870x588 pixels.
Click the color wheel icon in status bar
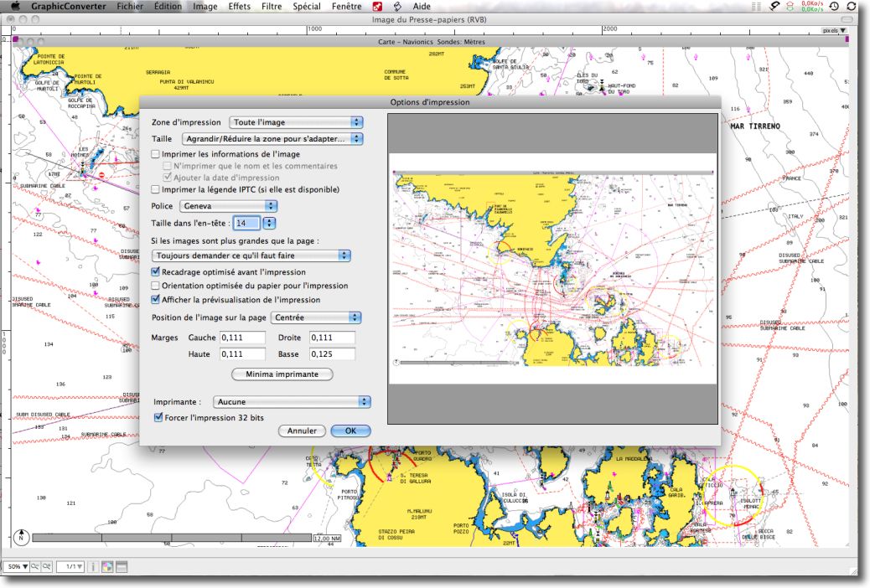click(107, 566)
